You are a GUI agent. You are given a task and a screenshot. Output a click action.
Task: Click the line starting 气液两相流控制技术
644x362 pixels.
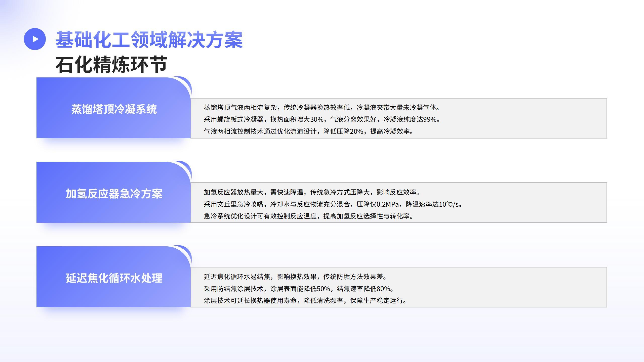tap(308, 131)
